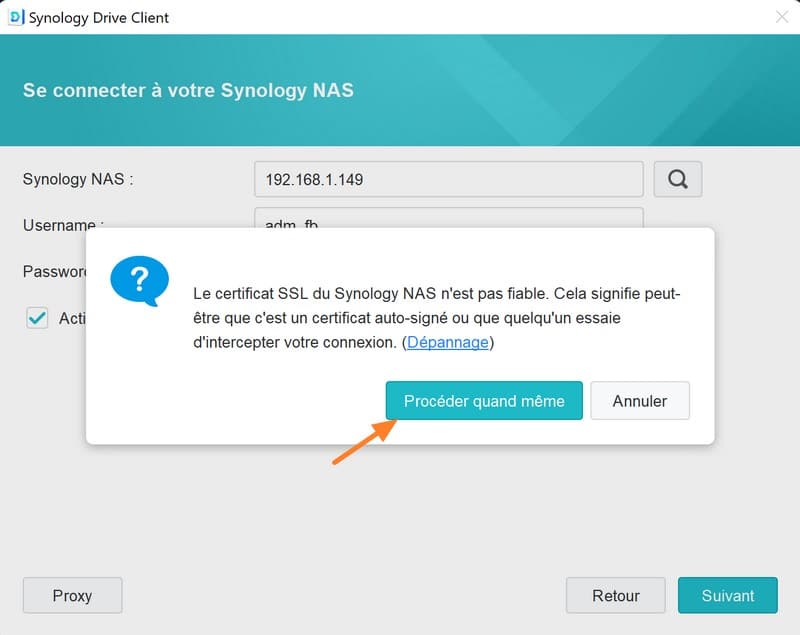This screenshot has height=635, width=800.
Task: Click the 'Procéder quand même' button
Action: click(484, 401)
